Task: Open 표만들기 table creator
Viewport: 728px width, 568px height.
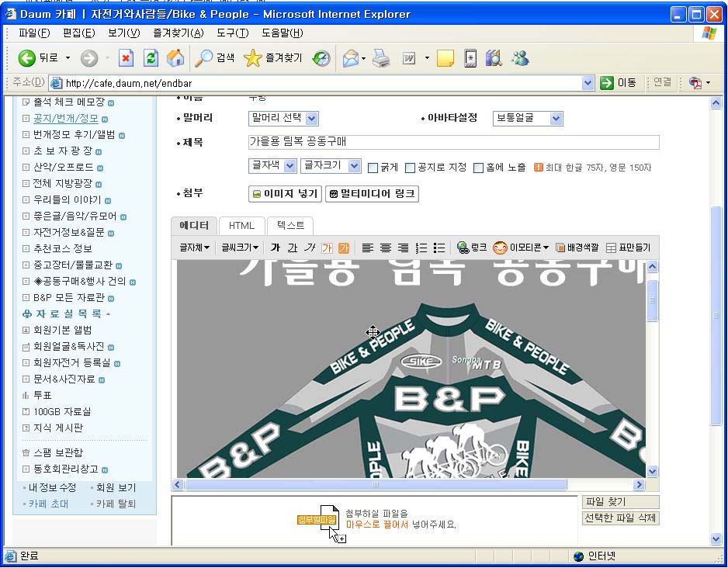Action: pos(628,248)
